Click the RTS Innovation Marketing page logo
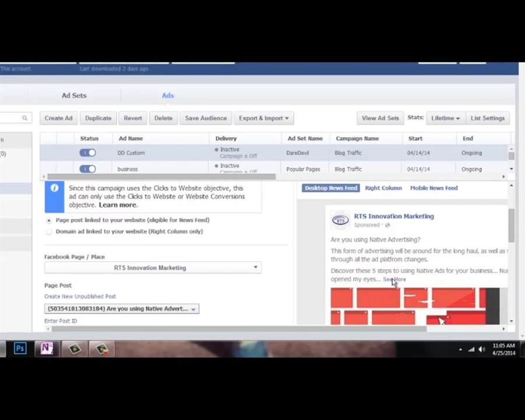 340,220
